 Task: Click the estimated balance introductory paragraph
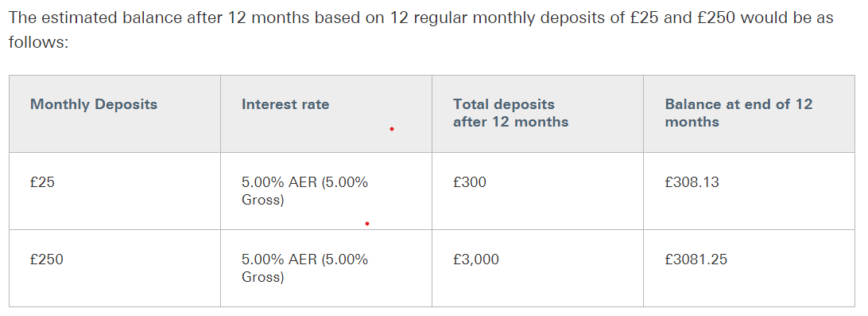coord(420,30)
